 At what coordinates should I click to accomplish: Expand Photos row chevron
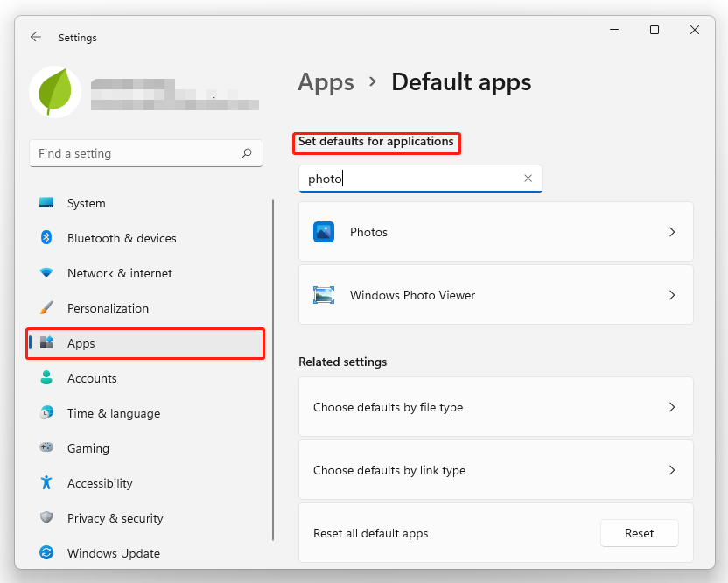(672, 232)
